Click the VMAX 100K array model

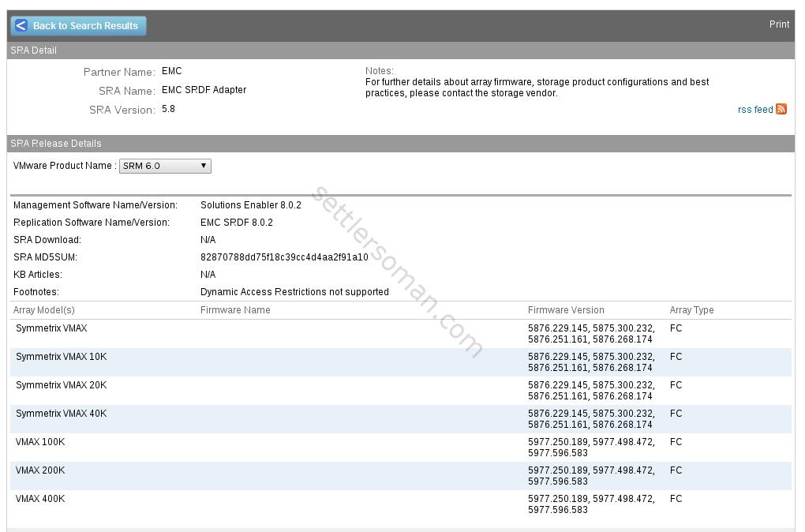click(x=40, y=442)
